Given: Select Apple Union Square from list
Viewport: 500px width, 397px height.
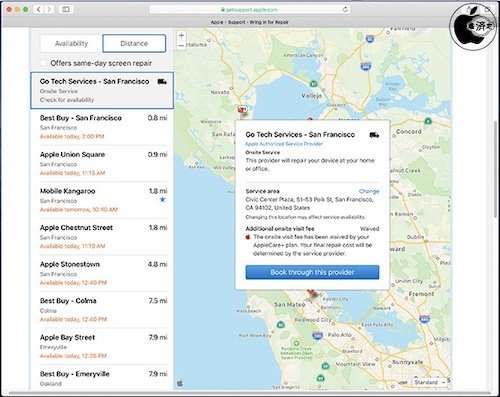Looking at the screenshot, I should pos(104,164).
